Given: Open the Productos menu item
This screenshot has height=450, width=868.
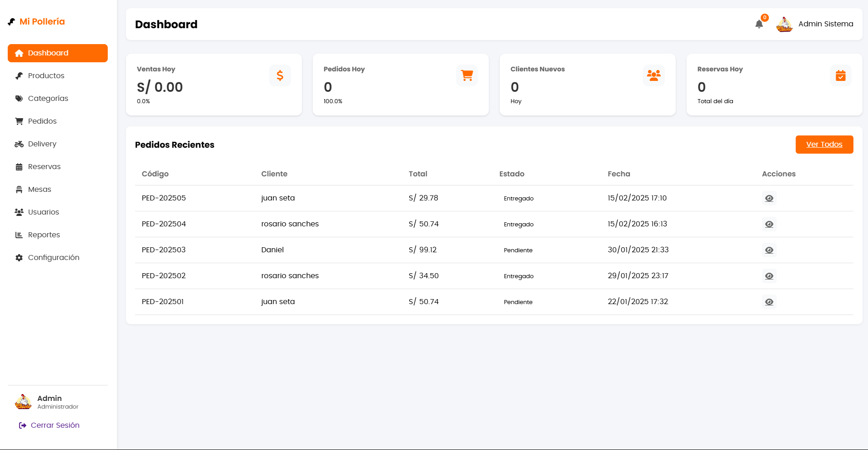Looking at the screenshot, I should point(46,76).
